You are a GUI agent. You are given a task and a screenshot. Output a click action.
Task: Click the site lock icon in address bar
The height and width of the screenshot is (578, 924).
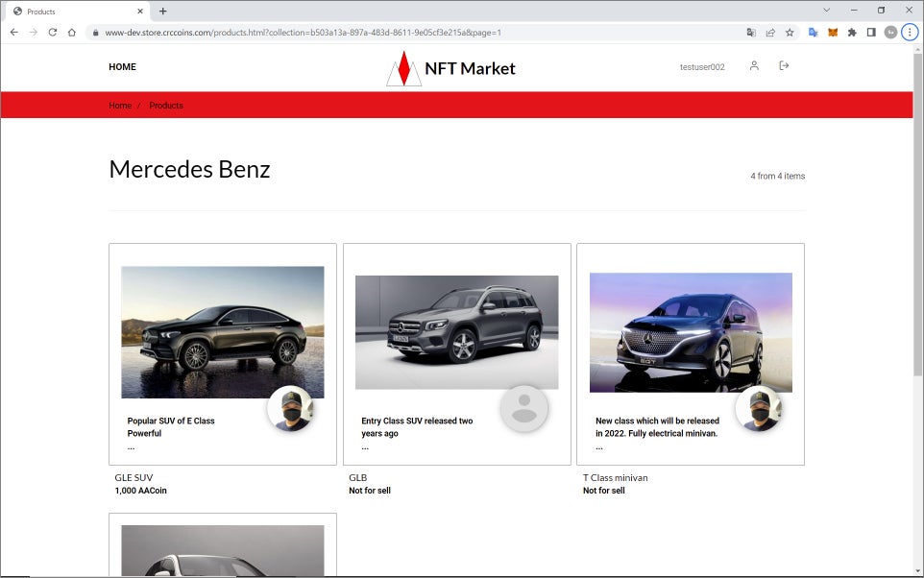coord(95,33)
